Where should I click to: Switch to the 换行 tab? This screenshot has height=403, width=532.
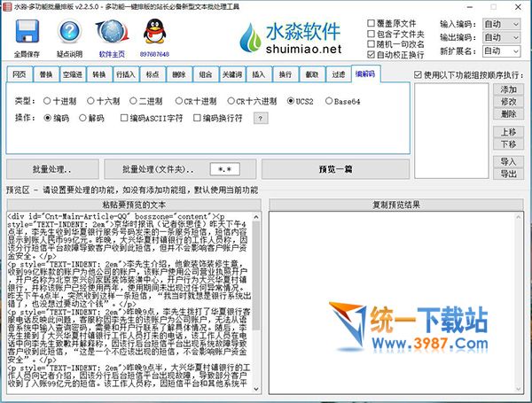pyautogui.click(x=285, y=74)
